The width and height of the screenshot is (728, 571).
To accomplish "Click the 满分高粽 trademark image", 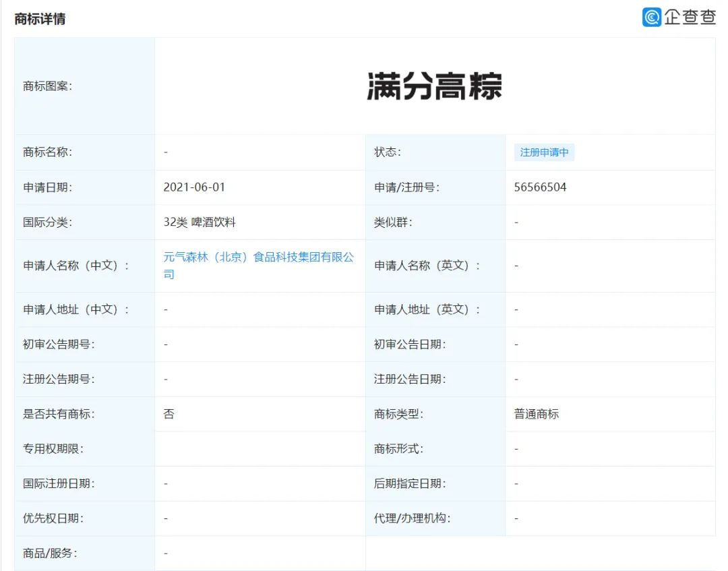I will 435,87.
